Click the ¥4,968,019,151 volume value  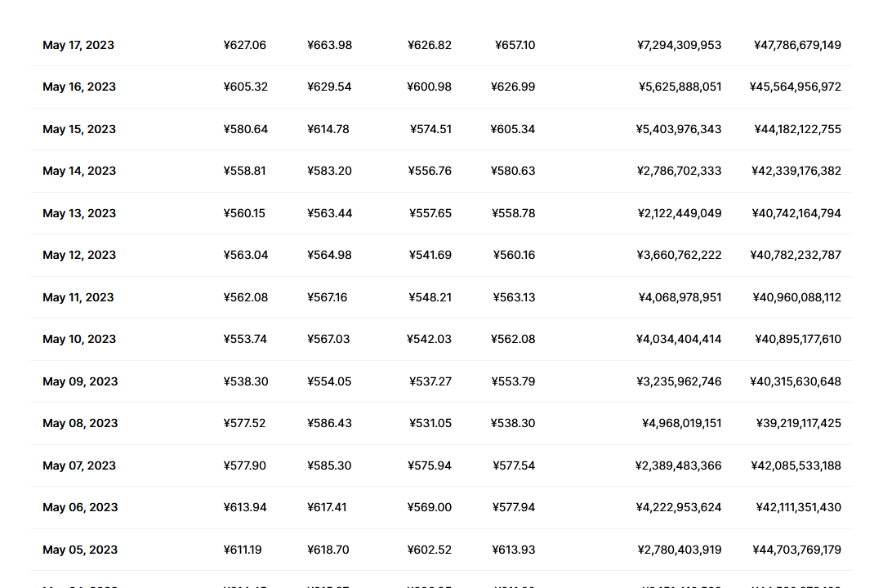[x=682, y=424]
